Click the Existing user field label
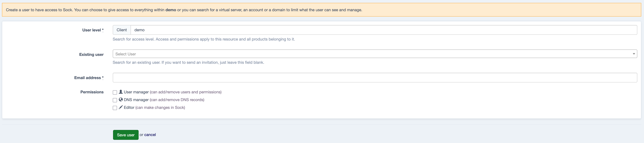This screenshot has height=143, width=644. [x=91, y=54]
